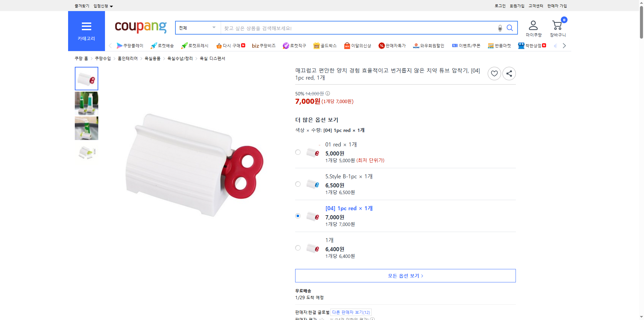
Task: Select the 01 red option radio button
Action: click(298, 152)
